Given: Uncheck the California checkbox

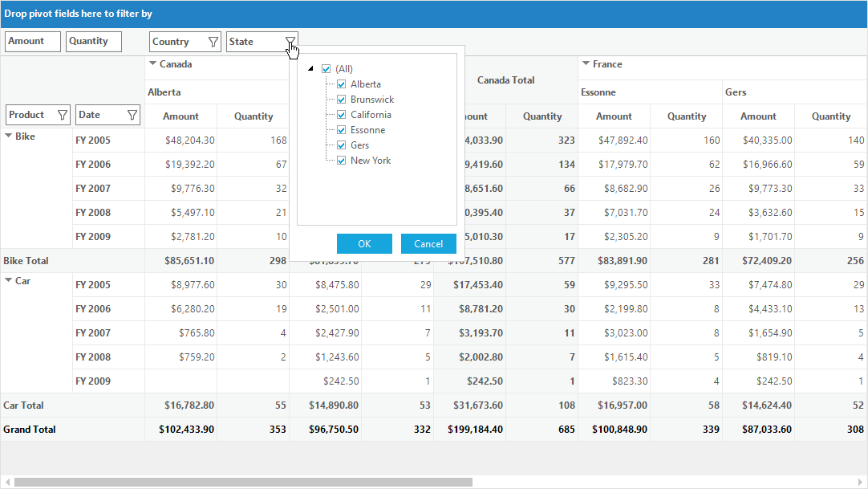Looking at the screenshot, I should [x=342, y=115].
